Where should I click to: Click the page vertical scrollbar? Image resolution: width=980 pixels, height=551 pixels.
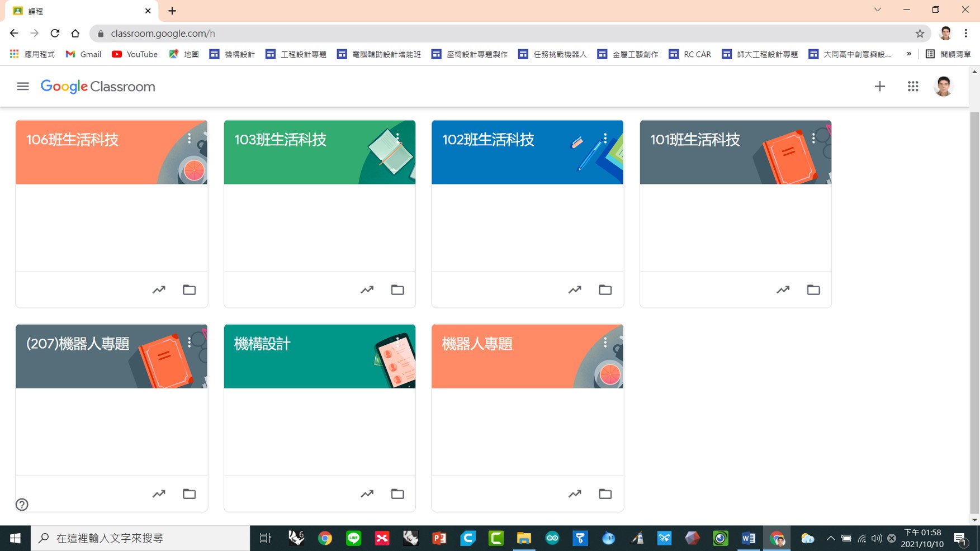point(974,313)
